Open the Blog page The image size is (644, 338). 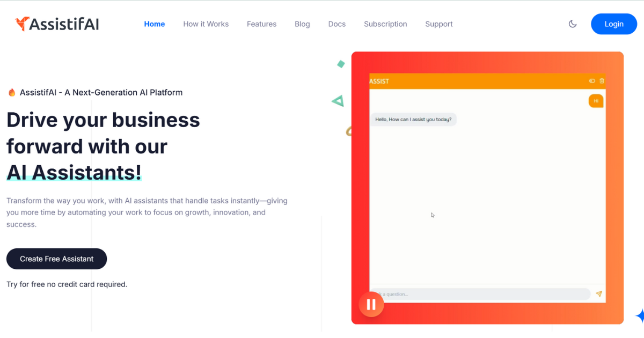pos(302,24)
